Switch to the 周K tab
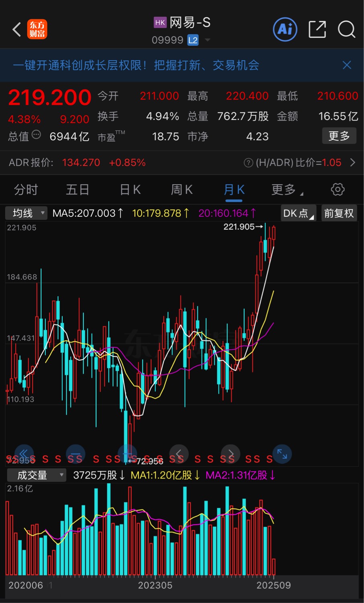 [182, 189]
